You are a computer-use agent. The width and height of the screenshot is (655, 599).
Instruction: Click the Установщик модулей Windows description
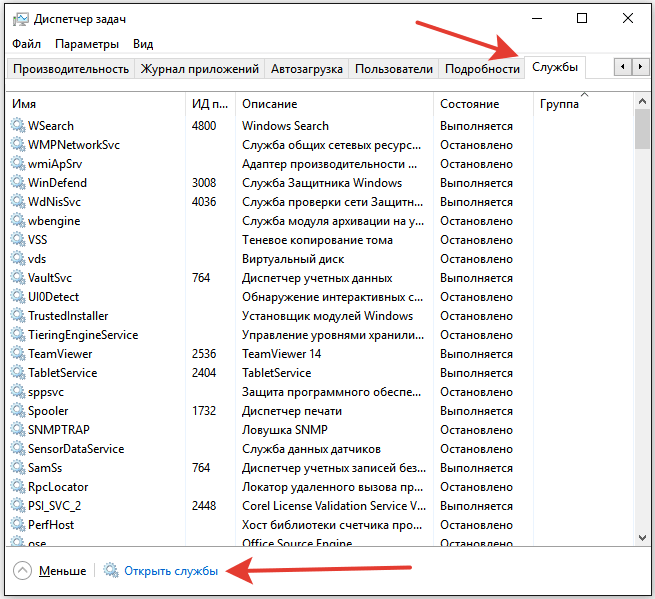[x=328, y=316]
